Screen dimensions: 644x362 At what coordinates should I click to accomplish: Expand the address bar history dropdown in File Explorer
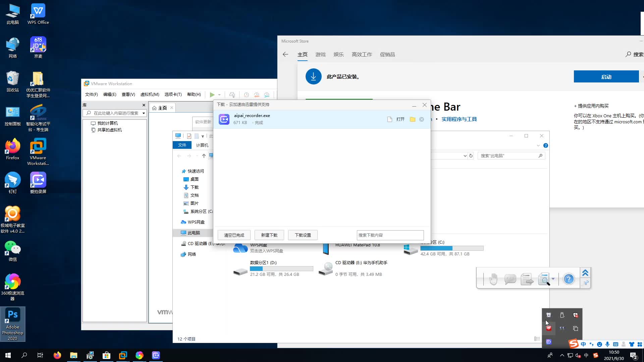(465, 156)
